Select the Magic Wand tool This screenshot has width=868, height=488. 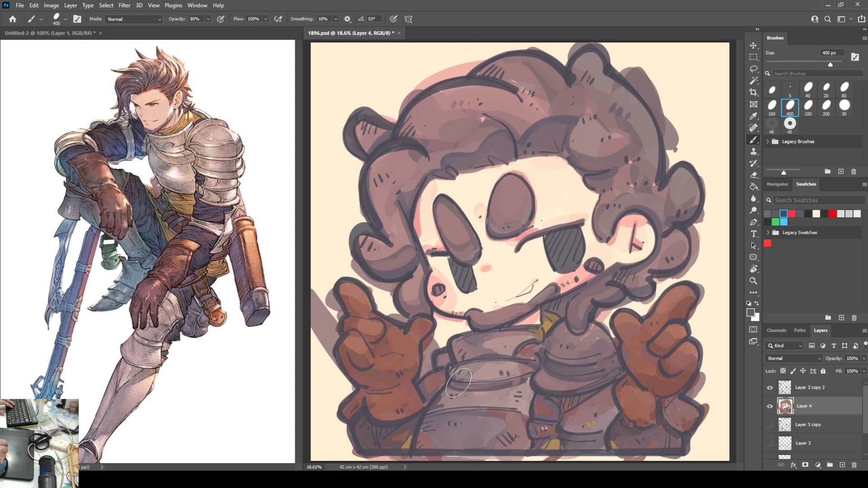753,81
